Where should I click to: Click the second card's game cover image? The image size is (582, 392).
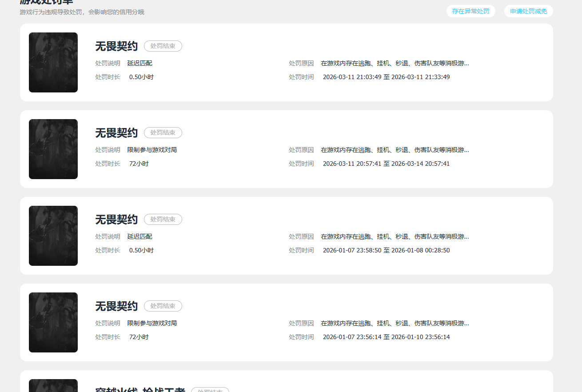pos(53,149)
